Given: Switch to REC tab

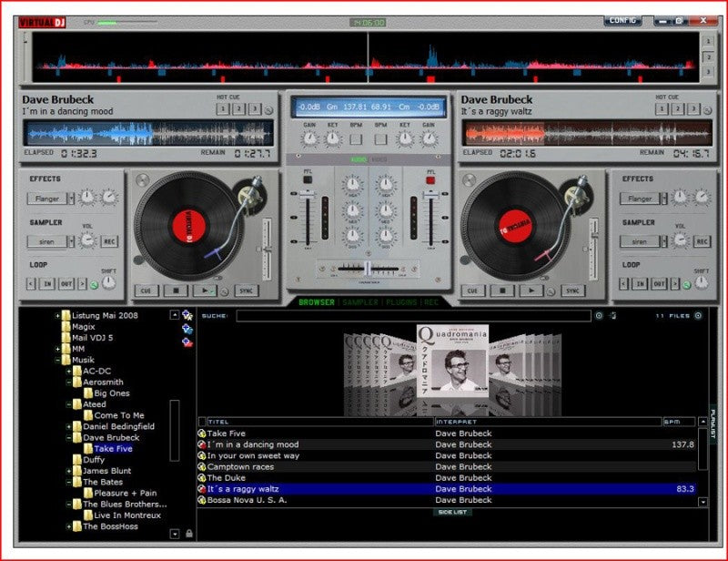Looking at the screenshot, I should 430,302.
